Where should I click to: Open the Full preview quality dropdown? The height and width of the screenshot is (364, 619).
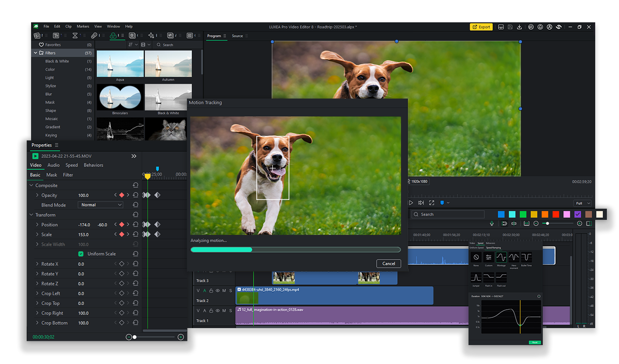[x=582, y=203]
